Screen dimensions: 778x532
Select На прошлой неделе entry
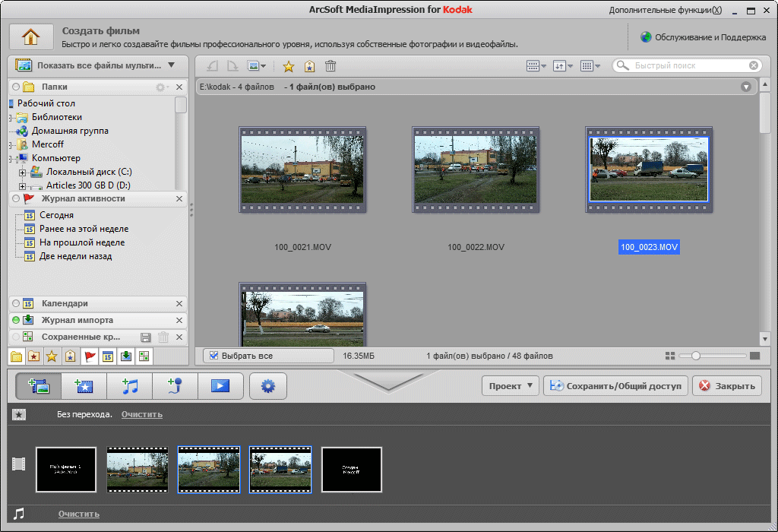tap(82, 242)
